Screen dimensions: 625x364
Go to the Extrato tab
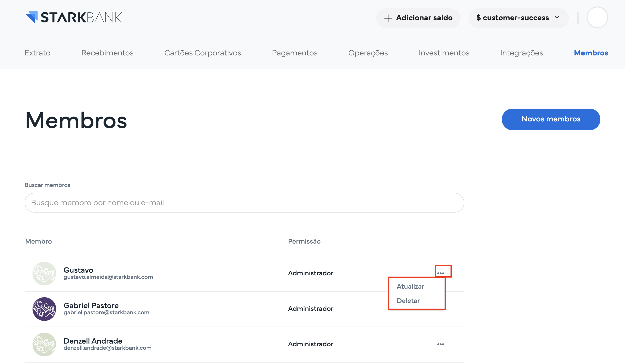(x=37, y=53)
